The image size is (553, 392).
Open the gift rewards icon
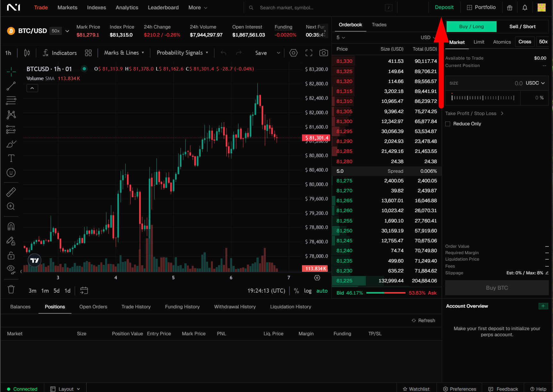(509, 8)
